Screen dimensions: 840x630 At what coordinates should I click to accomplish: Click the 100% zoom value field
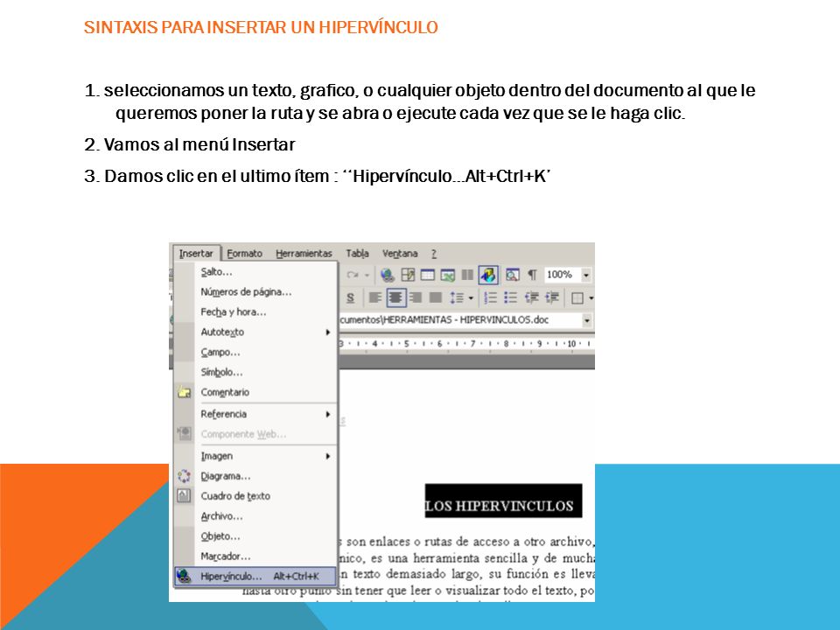(562, 275)
